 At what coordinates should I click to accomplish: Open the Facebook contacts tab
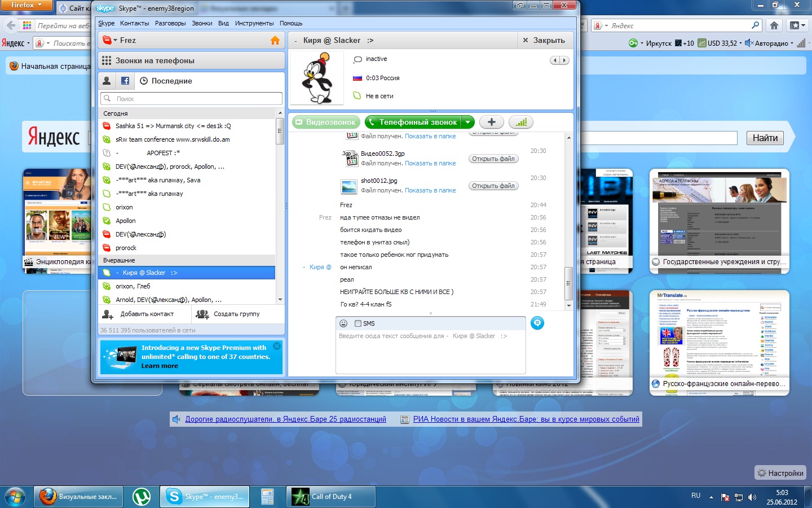coord(125,81)
